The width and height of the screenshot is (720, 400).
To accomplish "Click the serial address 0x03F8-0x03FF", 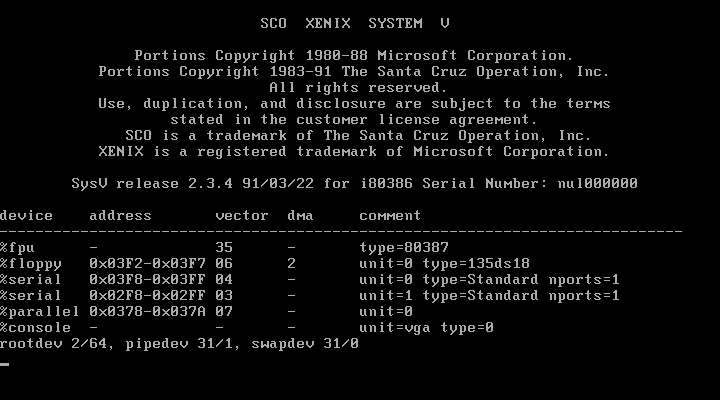I will click(147, 280).
